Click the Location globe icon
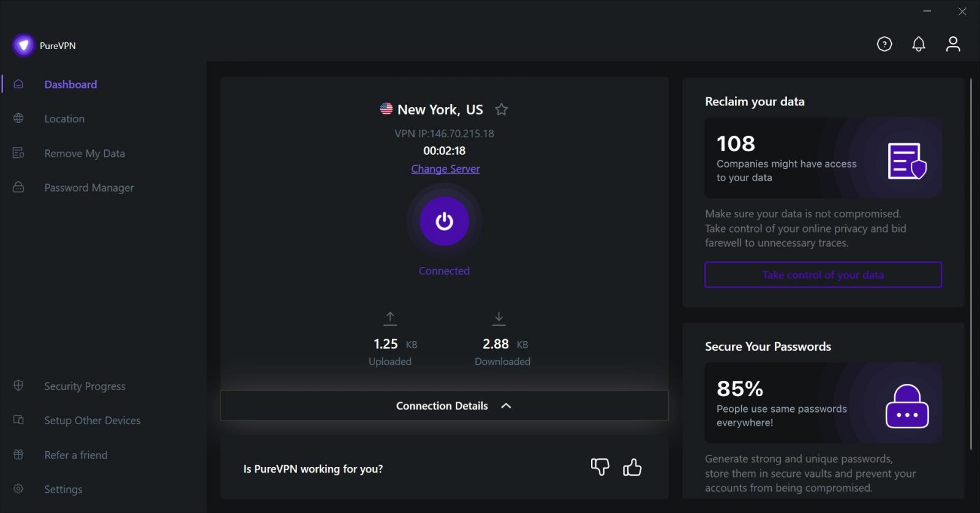The height and width of the screenshot is (513, 980). pos(18,118)
